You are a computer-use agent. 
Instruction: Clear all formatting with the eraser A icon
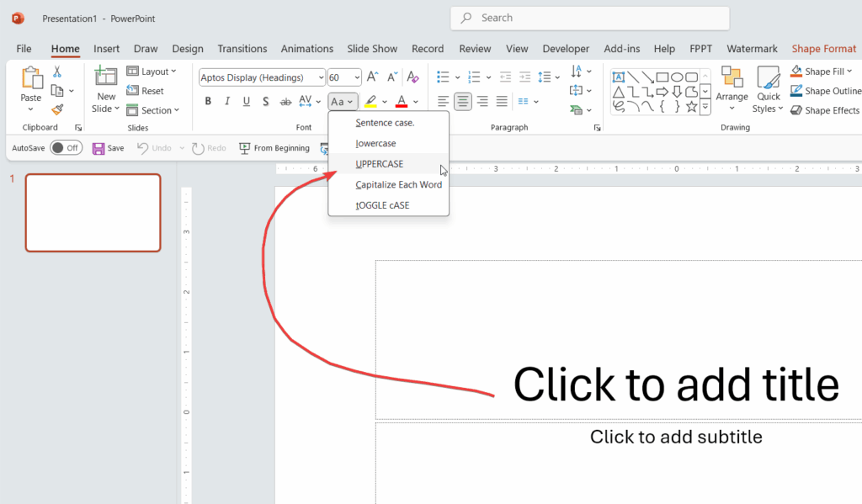pyautogui.click(x=412, y=77)
